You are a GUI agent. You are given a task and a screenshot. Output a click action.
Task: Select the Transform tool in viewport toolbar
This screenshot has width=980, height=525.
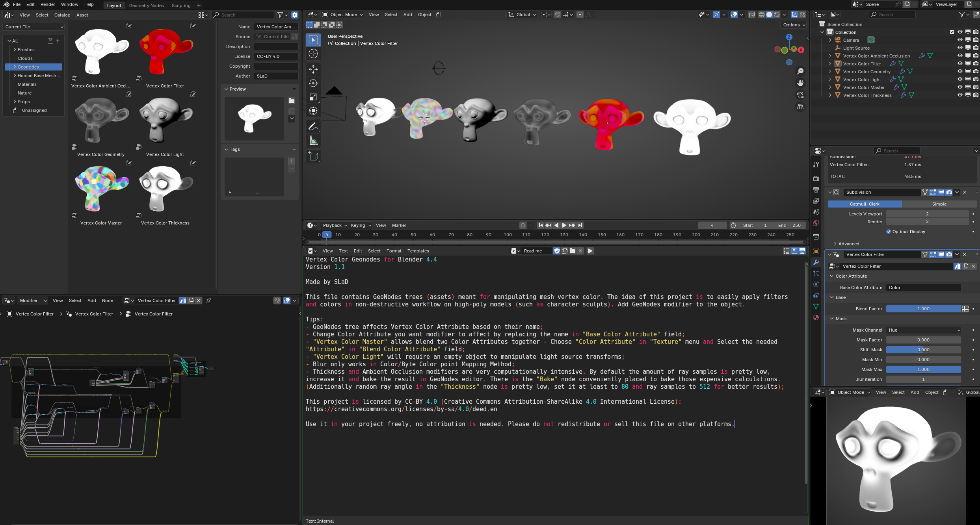[313, 111]
